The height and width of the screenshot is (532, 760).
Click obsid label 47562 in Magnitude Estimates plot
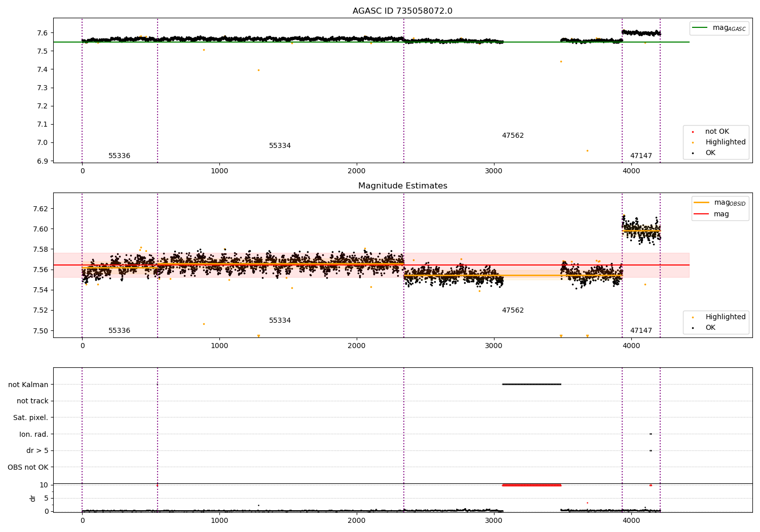pos(513,311)
